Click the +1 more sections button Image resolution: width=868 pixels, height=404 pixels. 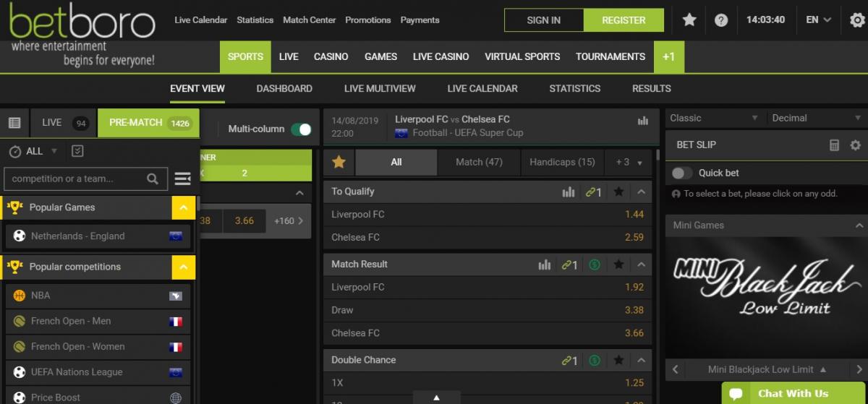click(668, 56)
